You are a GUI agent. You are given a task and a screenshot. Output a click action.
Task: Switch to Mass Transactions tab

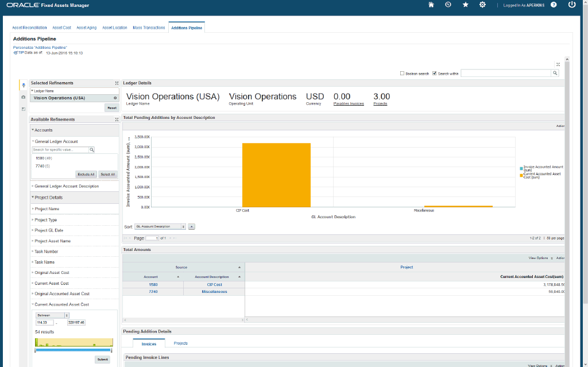[149, 28]
